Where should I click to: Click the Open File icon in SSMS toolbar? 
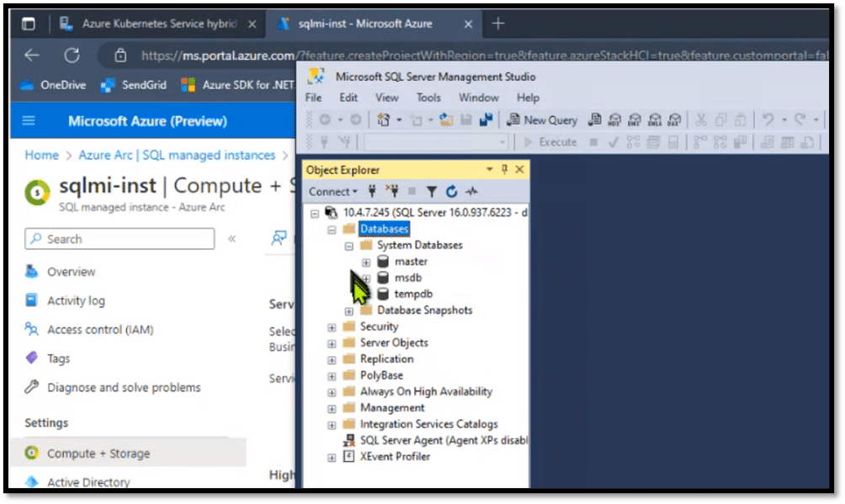point(446,119)
